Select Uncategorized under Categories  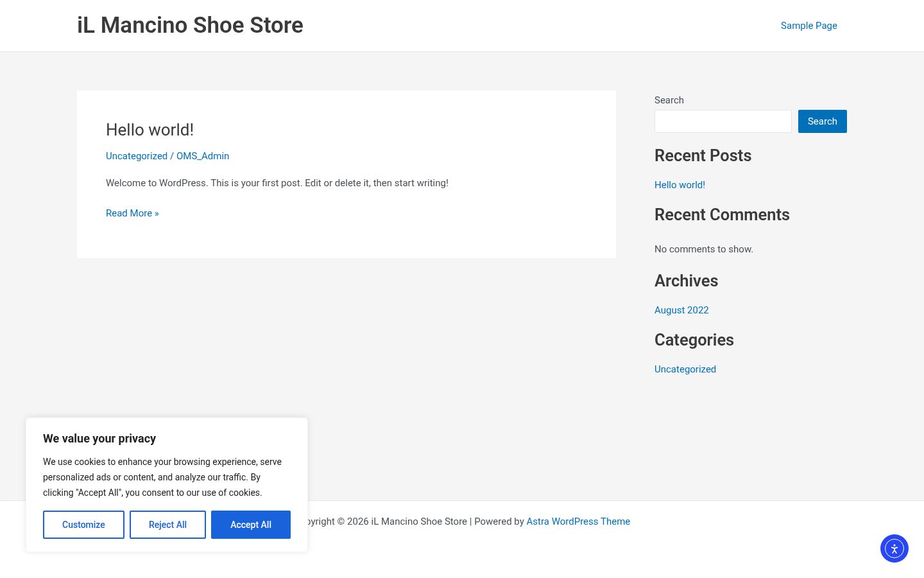coord(685,369)
